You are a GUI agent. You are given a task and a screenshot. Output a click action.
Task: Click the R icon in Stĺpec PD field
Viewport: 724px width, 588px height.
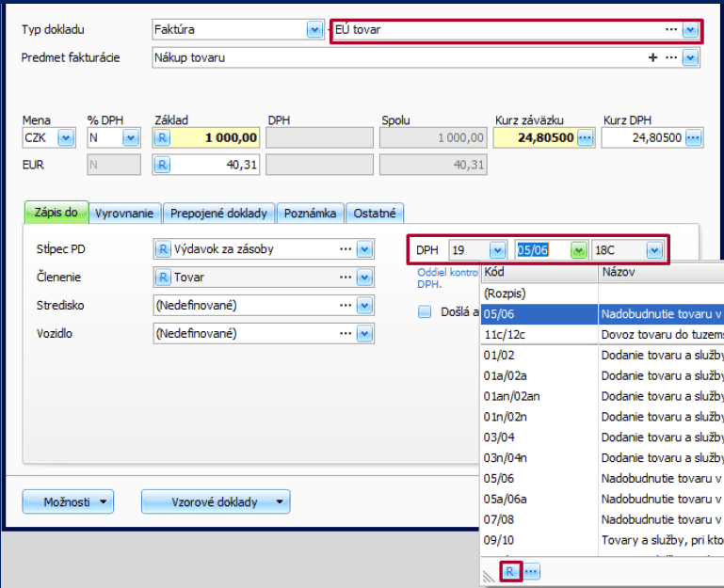pyautogui.click(x=163, y=249)
